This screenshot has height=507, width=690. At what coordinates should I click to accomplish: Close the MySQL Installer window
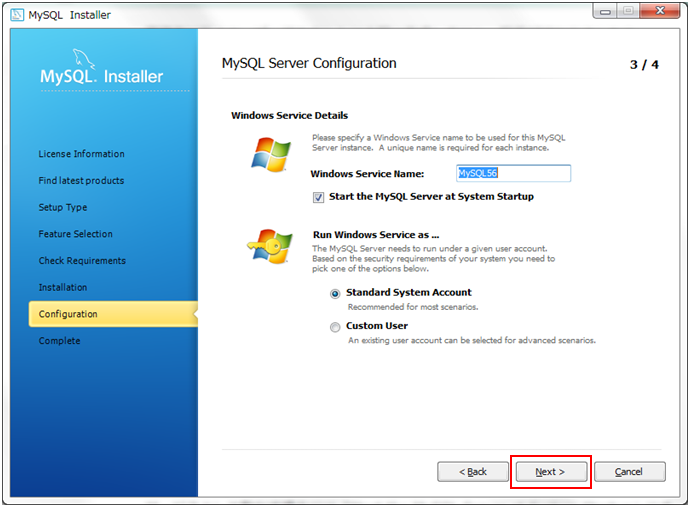click(660, 11)
